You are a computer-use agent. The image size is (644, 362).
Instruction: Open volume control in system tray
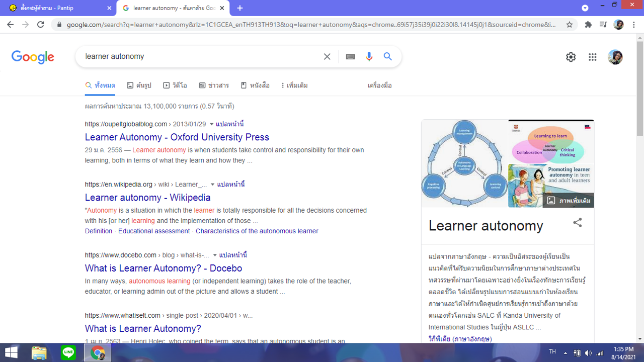tap(588, 353)
